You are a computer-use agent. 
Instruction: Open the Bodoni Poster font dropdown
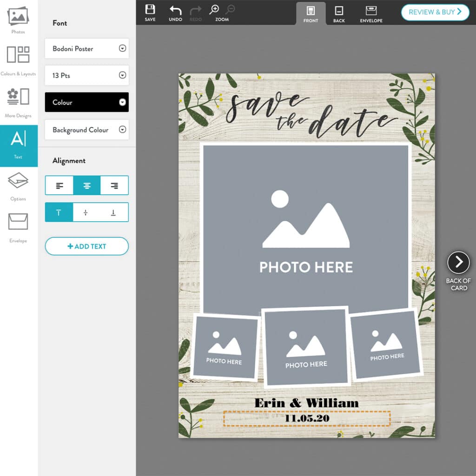point(86,48)
